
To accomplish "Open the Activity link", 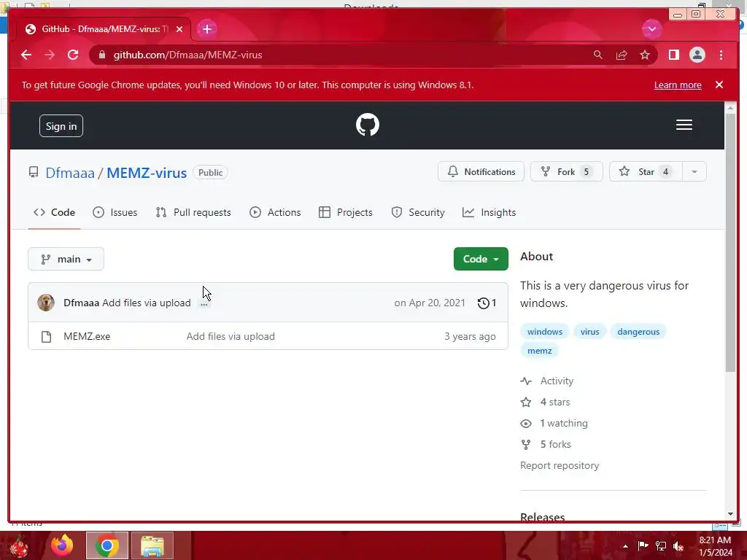I will [547, 381].
